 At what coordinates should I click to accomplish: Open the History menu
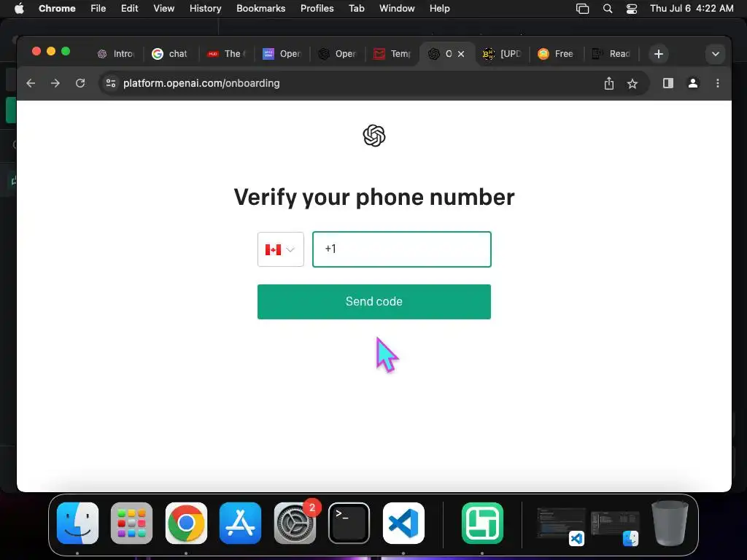205,9
